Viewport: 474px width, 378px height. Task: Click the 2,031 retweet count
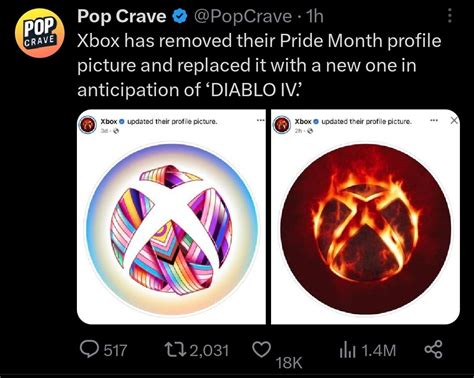209,351
